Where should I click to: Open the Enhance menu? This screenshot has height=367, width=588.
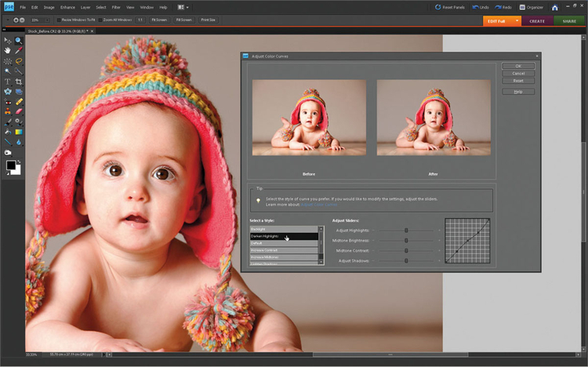tap(67, 7)
